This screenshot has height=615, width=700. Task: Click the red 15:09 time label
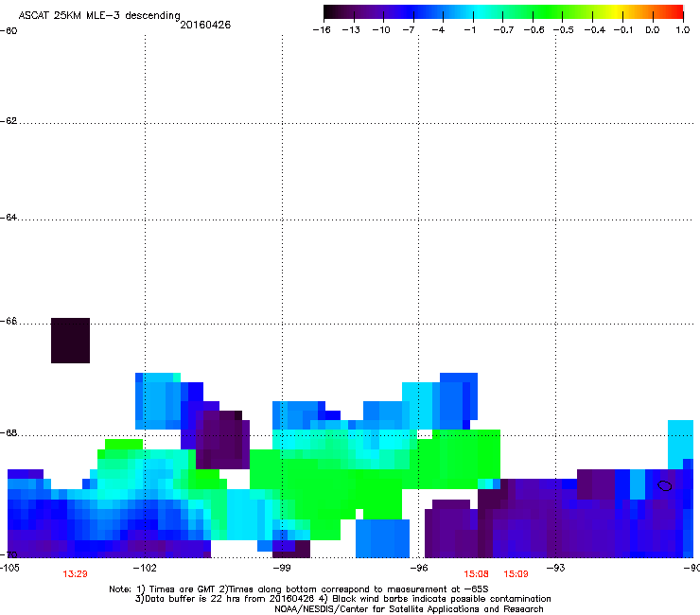[516, 574]
